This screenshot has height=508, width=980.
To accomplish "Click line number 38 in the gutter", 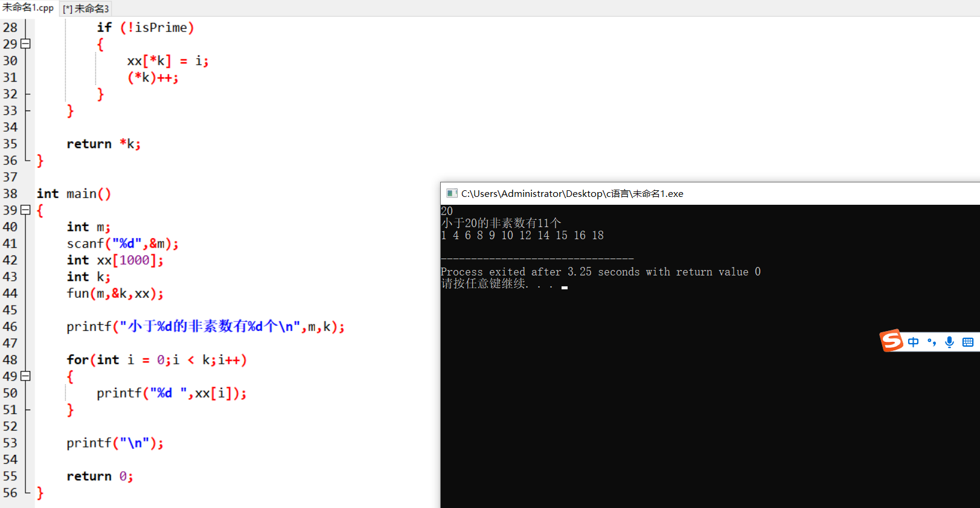I will (x=10, y=193).
